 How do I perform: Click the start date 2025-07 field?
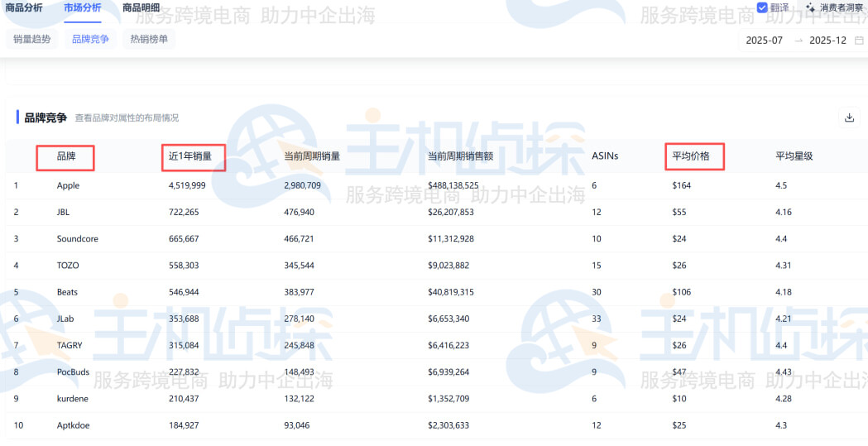[764, 41]
